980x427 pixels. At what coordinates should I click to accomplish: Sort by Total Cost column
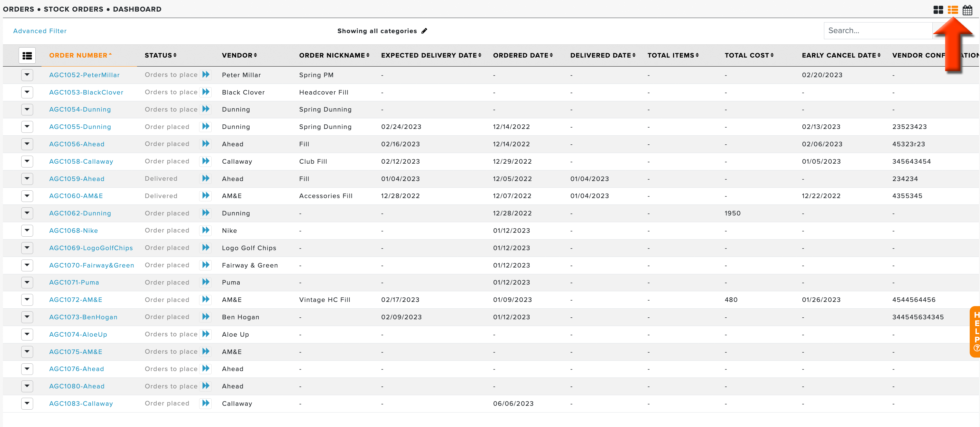749,56
